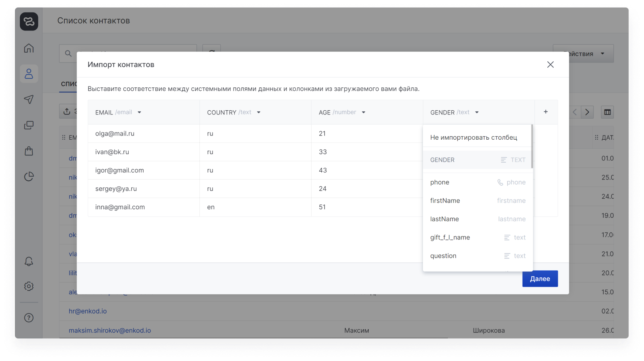Click the contacts search input field
This screenshot has width=644, height=361.
[x=128, y=53]
